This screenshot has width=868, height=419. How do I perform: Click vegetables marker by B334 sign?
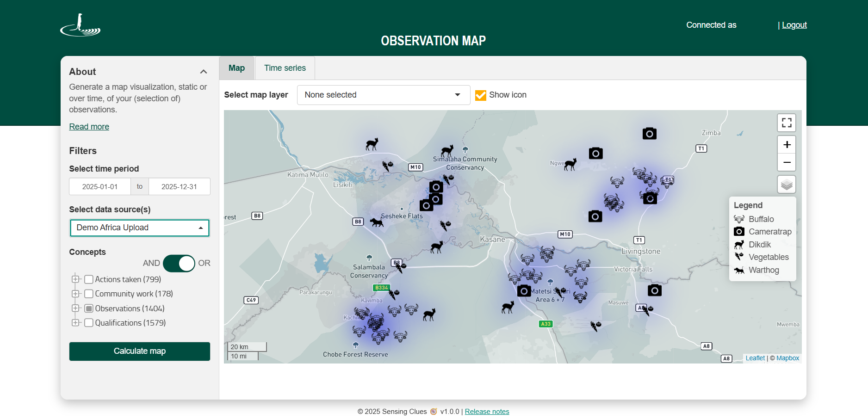(x=394, y=294)
